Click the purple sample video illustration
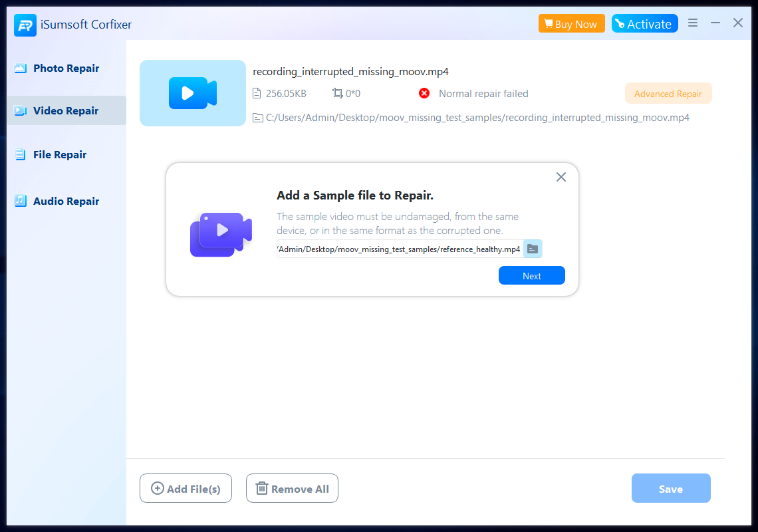This screenshot has width=758, height=532. [x=221, y=234]
